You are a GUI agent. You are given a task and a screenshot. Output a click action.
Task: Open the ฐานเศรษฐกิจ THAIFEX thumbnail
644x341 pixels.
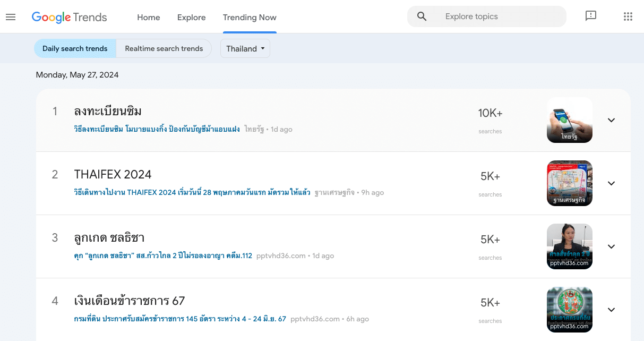[x=570, y=183]
